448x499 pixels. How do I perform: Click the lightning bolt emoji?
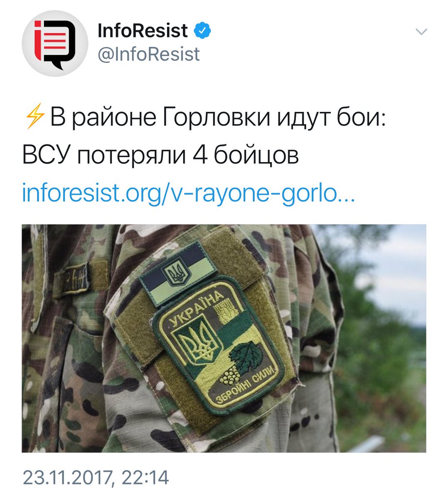point(34,118)
